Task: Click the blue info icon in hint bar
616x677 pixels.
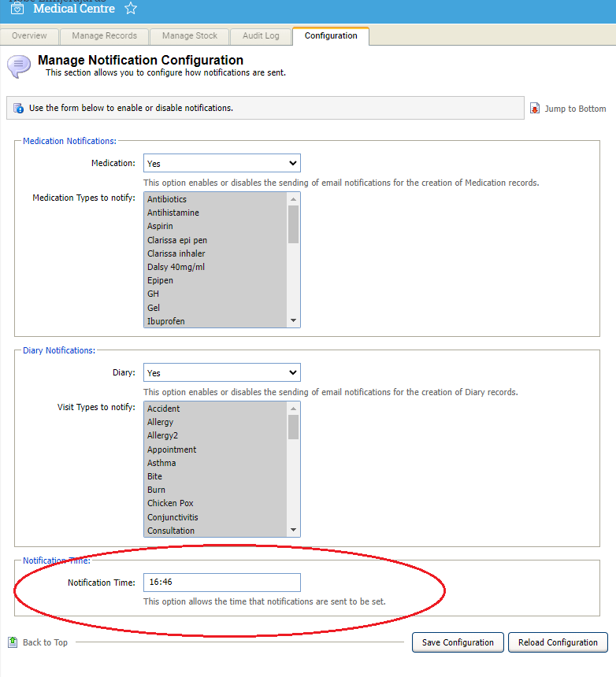Action: (x=18, y=108)
